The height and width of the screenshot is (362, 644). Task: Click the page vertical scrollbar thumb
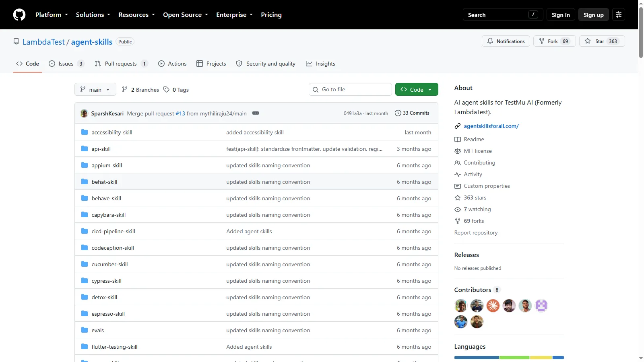point(641,32)
